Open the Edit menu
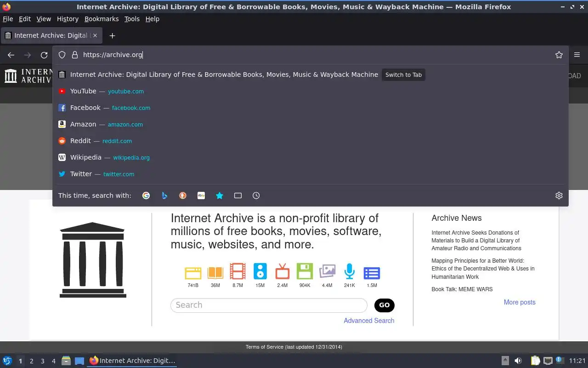 tap(25, 19)
